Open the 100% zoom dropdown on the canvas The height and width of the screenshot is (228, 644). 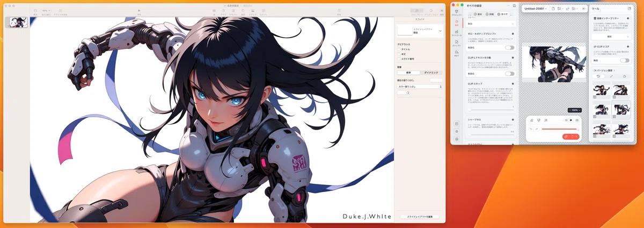[574, 110]
